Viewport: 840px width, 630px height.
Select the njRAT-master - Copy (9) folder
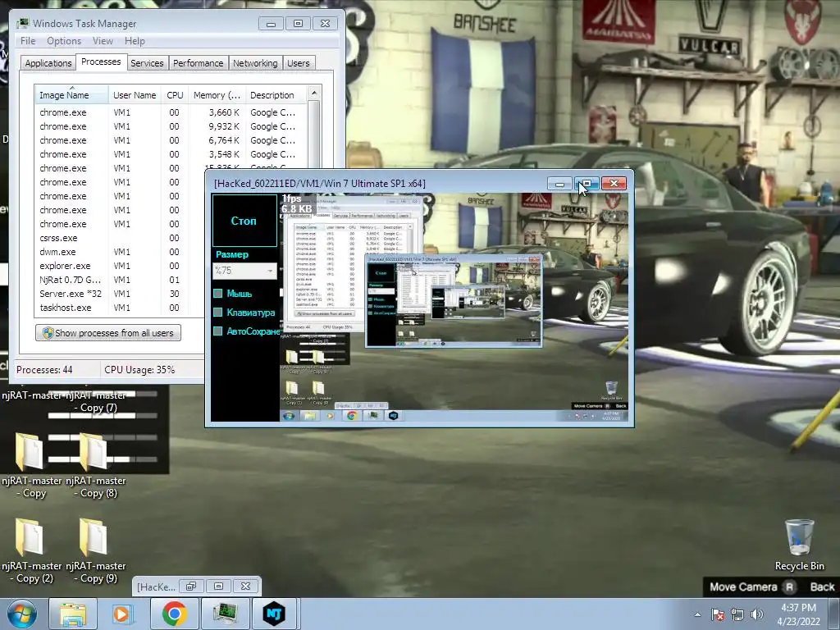click(95, 550)
